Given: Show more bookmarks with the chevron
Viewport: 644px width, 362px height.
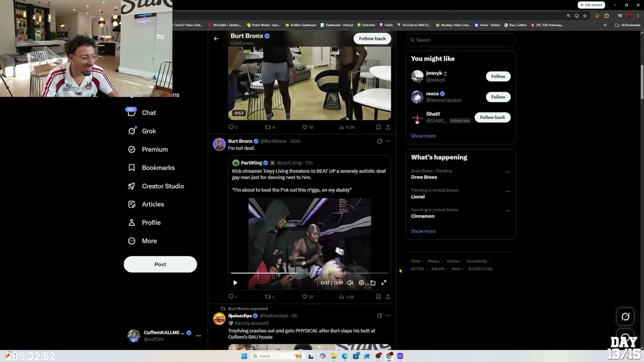Looking at the screenshot, I should [x=605, y=25].
